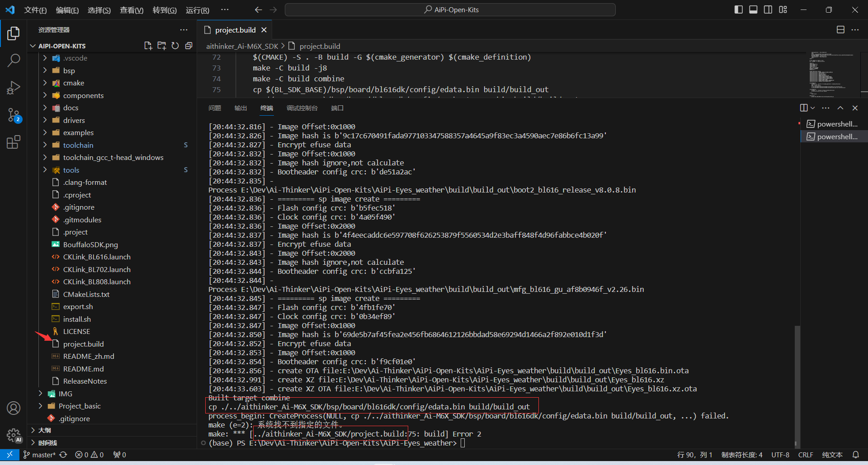
Task: Close the project.build editor tab
Action: 264,30
